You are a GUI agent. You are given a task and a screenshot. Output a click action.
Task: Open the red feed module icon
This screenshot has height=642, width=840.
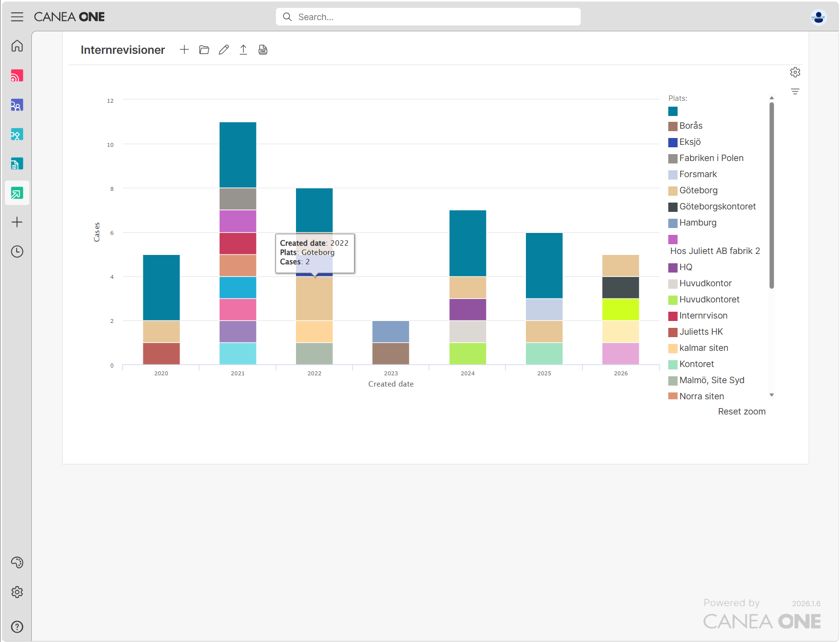click(x=17, y=75)
